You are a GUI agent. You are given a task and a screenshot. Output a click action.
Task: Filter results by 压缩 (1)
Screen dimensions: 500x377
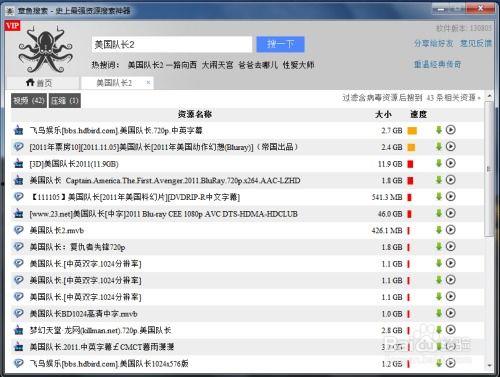tap(65, 101)
